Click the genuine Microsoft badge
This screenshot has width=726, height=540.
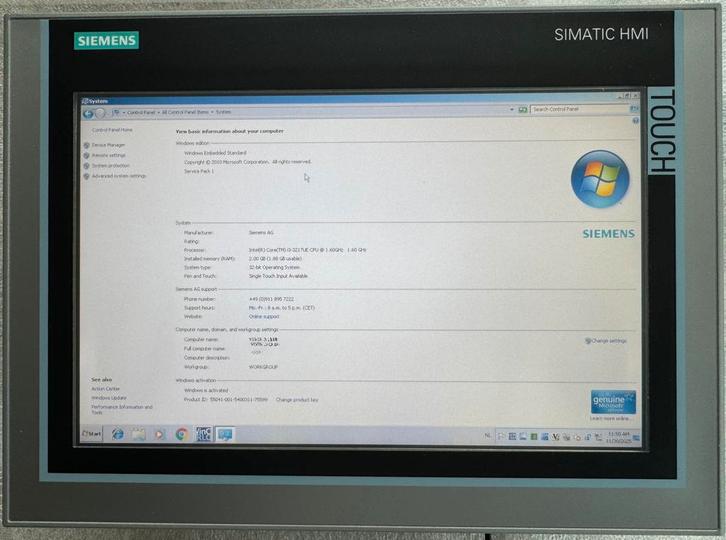pyautogui.click(x=613, y=402)
